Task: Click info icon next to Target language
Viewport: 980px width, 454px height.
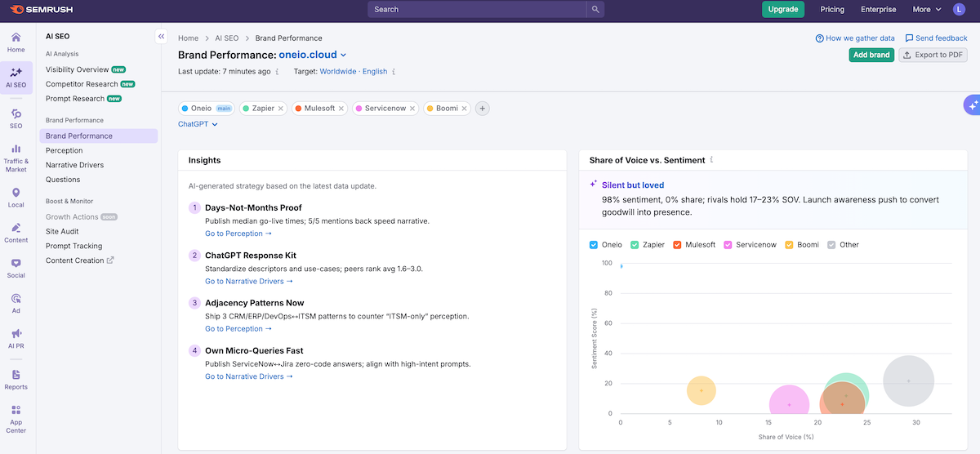Action: coord(394,72)
